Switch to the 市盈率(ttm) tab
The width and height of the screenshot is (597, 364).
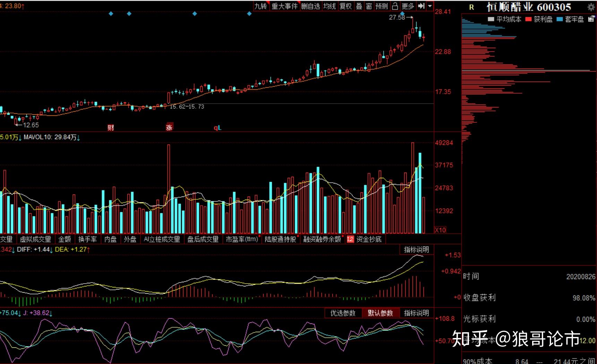point(242,239)
